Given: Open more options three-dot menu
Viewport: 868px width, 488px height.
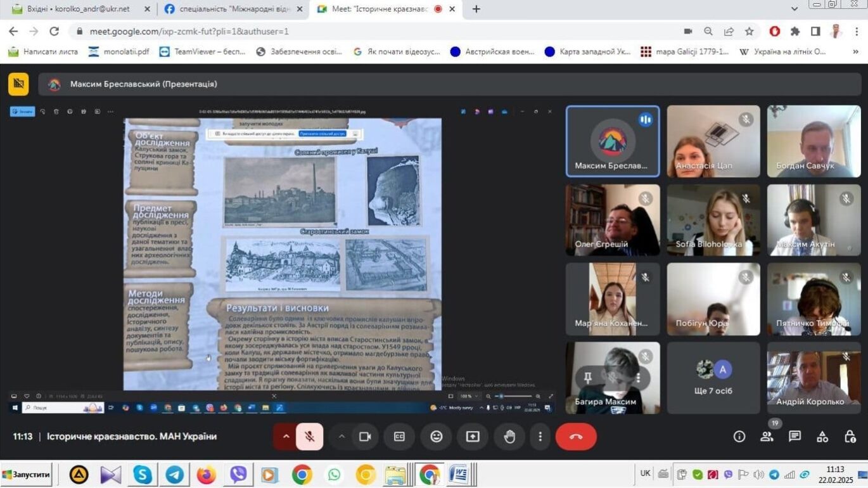Looking at the screenshot, I should click(540, 437).
